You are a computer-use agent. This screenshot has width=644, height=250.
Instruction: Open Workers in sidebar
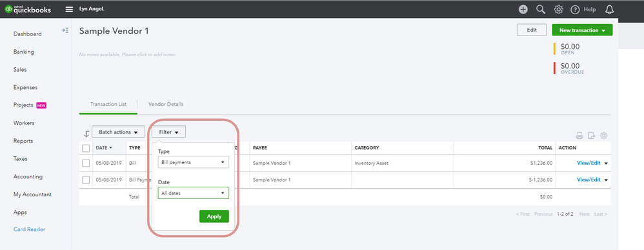pyautogui.click(x=24, y=123)
